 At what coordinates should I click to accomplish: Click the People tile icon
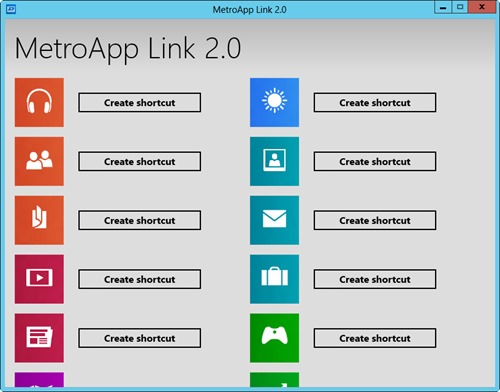coord(39,161)
